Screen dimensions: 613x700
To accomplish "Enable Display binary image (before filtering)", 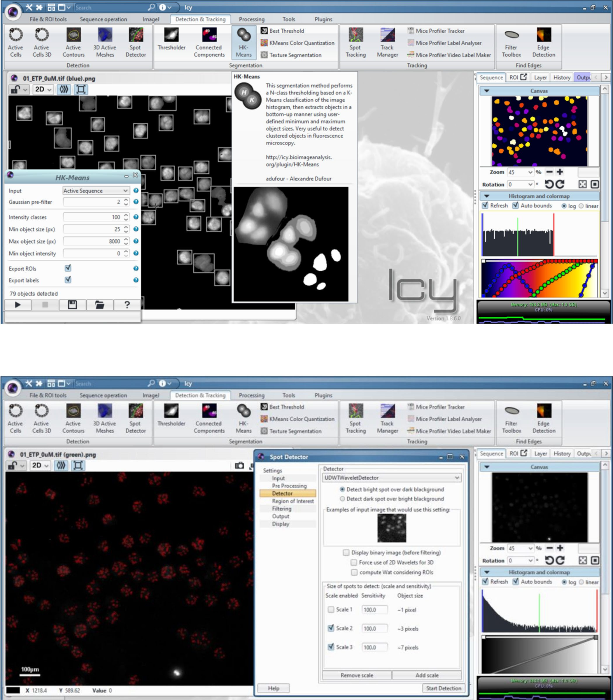I will 346,553.
